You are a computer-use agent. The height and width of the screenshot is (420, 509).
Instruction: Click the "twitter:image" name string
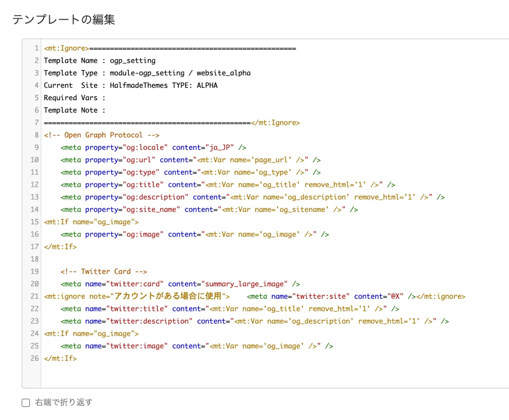pyautogui.click(x=137, y=346)
